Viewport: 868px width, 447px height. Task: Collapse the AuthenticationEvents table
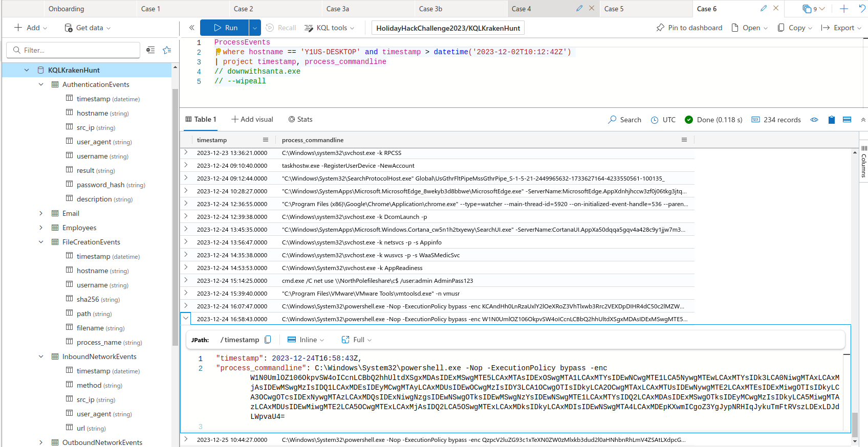41,84
